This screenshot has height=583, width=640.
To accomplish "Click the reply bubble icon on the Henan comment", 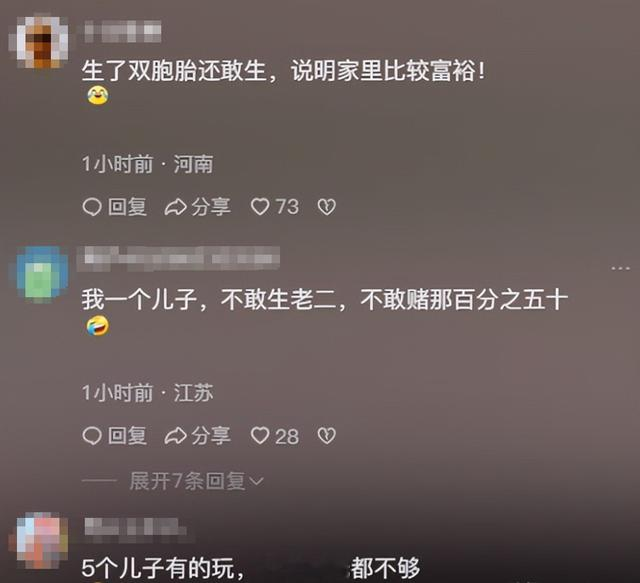I will (92, 207).
